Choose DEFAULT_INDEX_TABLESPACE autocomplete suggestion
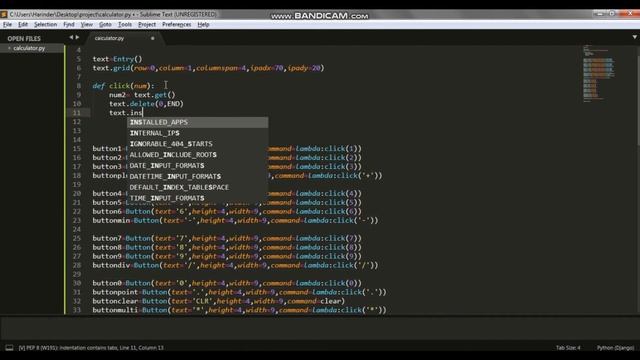The image size is (640, 360). point(198,187)
